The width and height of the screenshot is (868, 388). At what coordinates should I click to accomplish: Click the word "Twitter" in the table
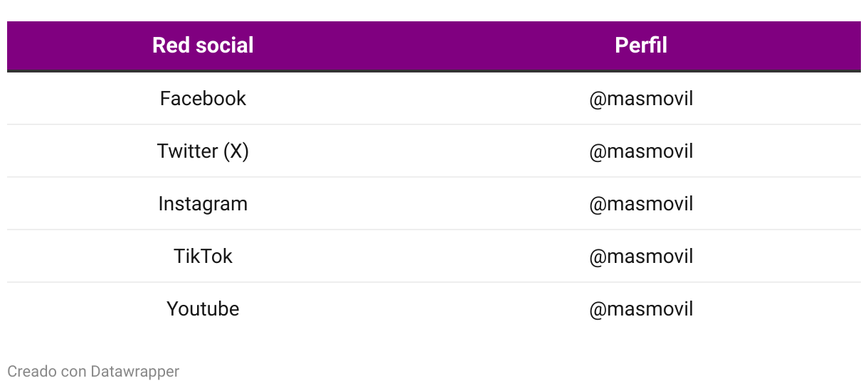(x=188, y=151)
